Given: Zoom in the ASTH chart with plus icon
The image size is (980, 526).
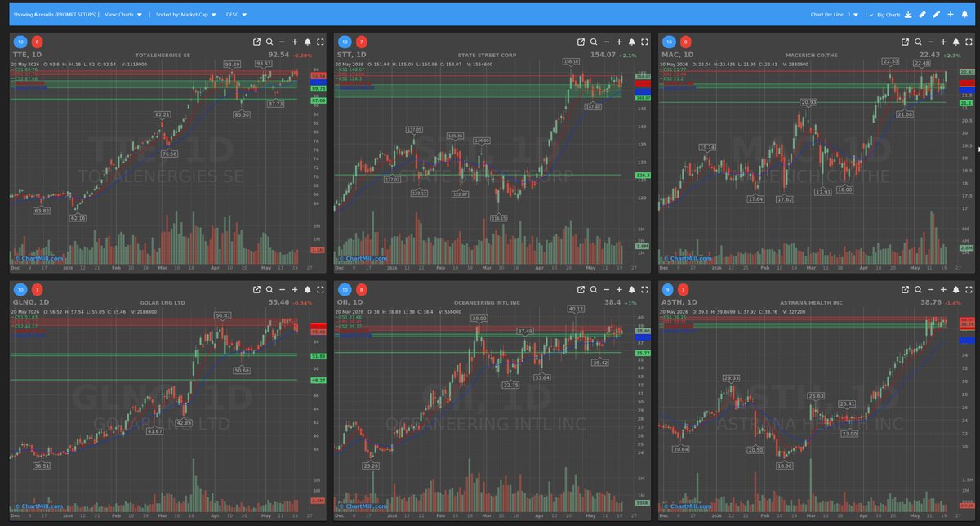Looking at the screenshot, I should [x=943, y=289].
